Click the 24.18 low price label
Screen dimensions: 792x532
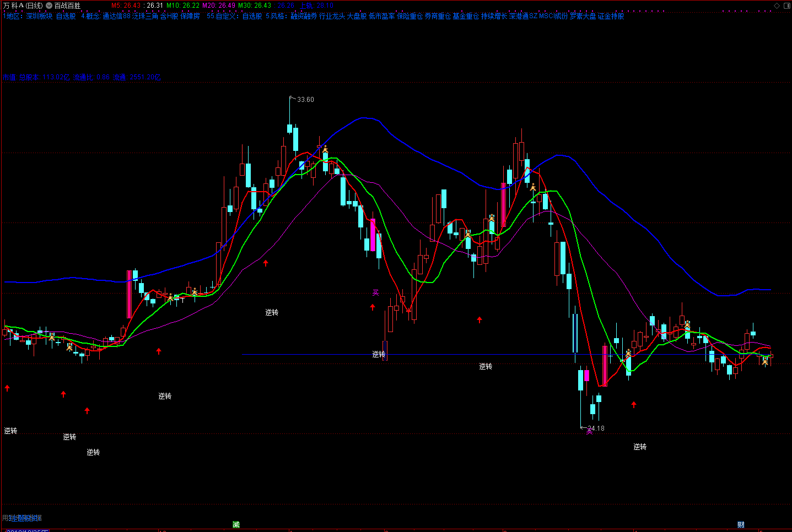click(596, 428)
